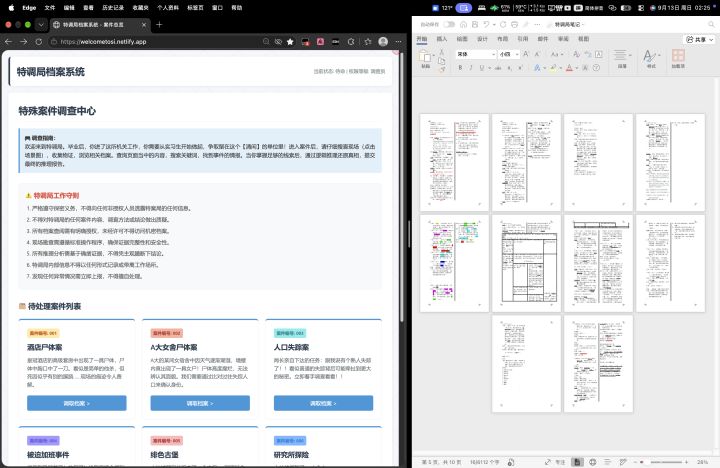
Task: Open the Apple menu
Action: (11, 8)
